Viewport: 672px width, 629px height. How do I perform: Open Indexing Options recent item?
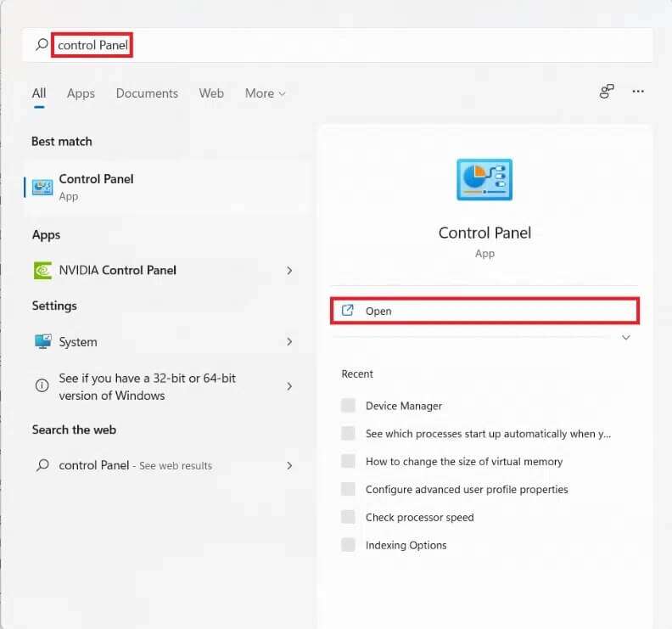[406, 545]
